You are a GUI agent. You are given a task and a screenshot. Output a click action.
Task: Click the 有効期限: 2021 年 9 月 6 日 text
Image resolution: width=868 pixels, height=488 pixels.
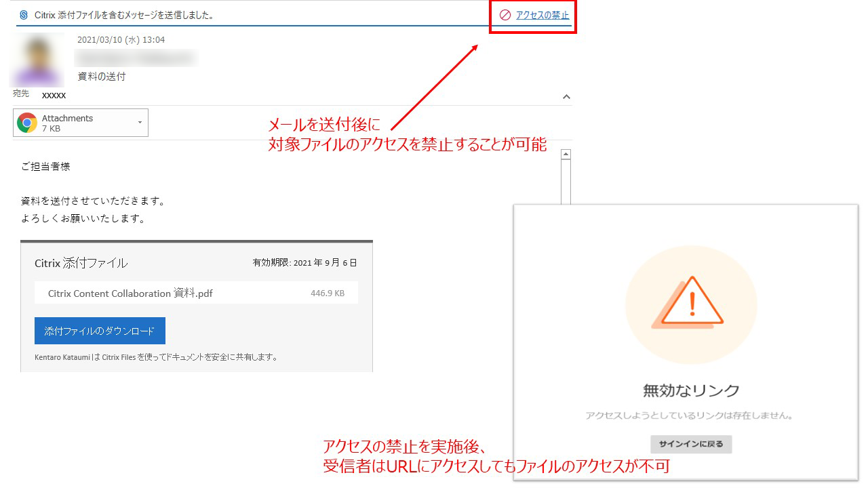304,262
